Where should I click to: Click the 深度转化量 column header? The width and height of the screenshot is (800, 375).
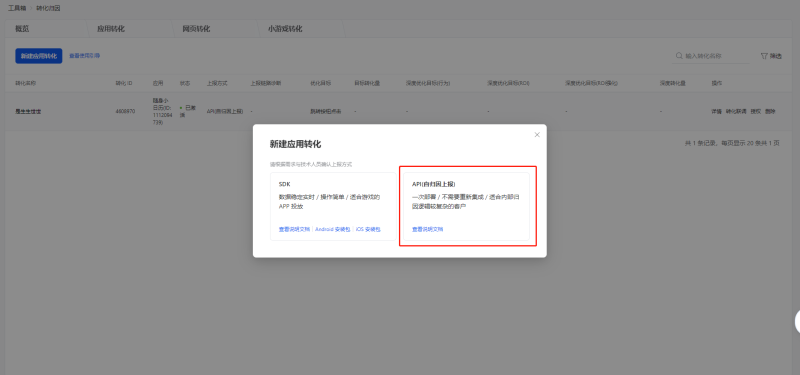(x=672, y=83)
